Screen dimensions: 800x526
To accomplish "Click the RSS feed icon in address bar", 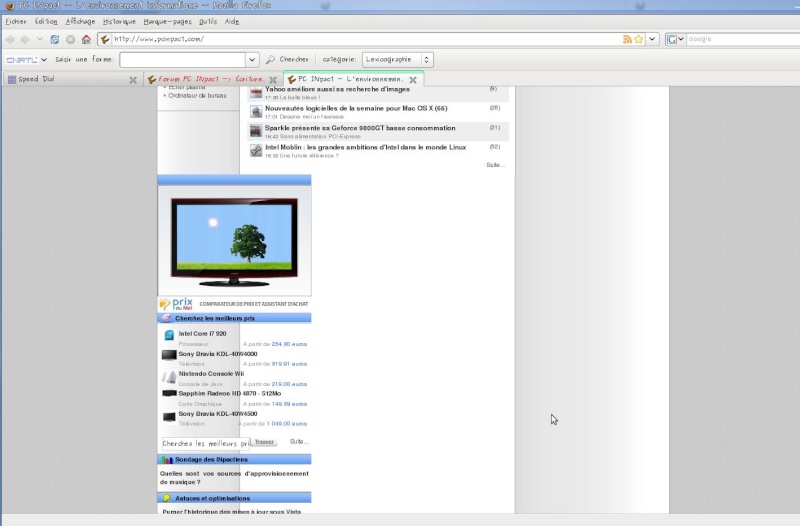I will (x=627, y=39).
